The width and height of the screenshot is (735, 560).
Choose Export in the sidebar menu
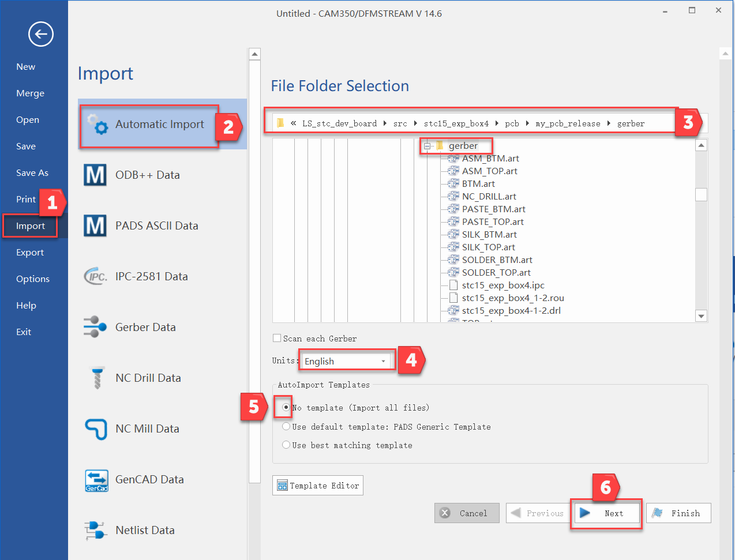click(30, 253)
